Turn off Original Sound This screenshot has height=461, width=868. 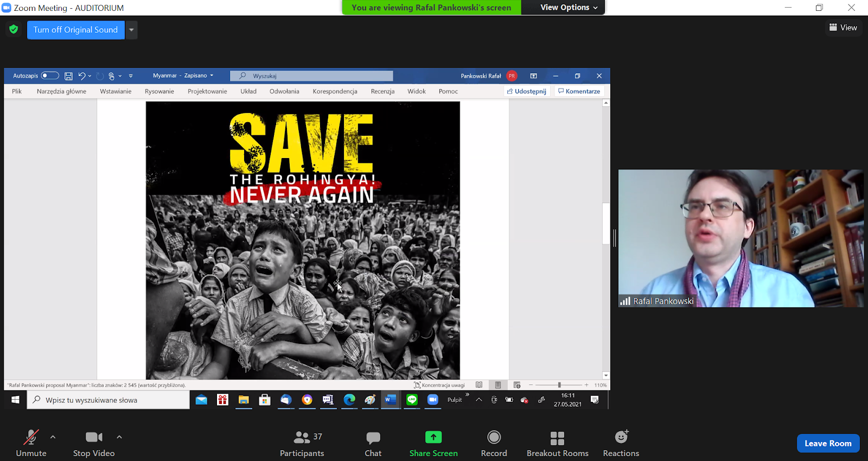tap(75, 30)
